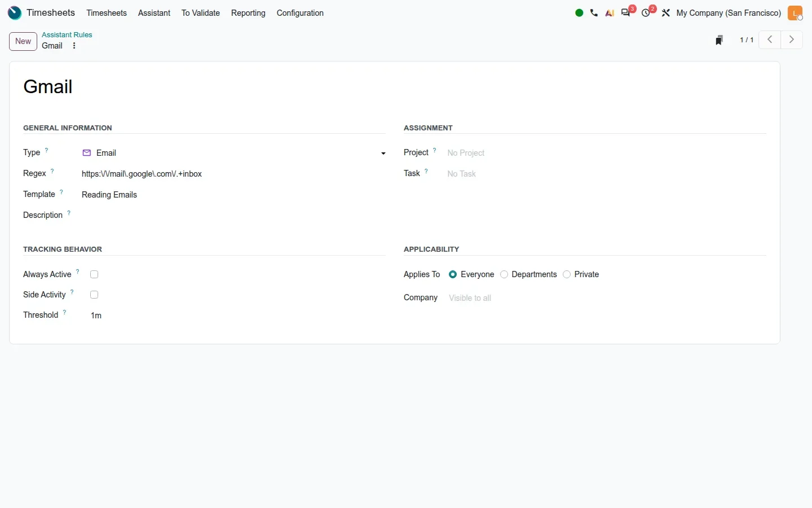The width and height of the screenshot is (812, 508).
Task: Show help tooltip for Task
Action: pyautogui.click(x=426, y=171)
